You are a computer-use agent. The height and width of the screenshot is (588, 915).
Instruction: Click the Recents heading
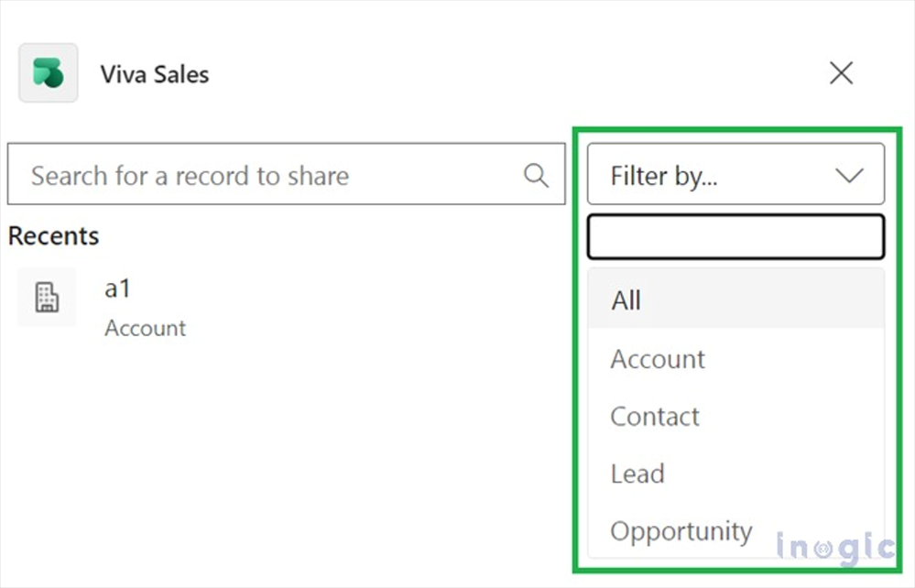point(54,236)
